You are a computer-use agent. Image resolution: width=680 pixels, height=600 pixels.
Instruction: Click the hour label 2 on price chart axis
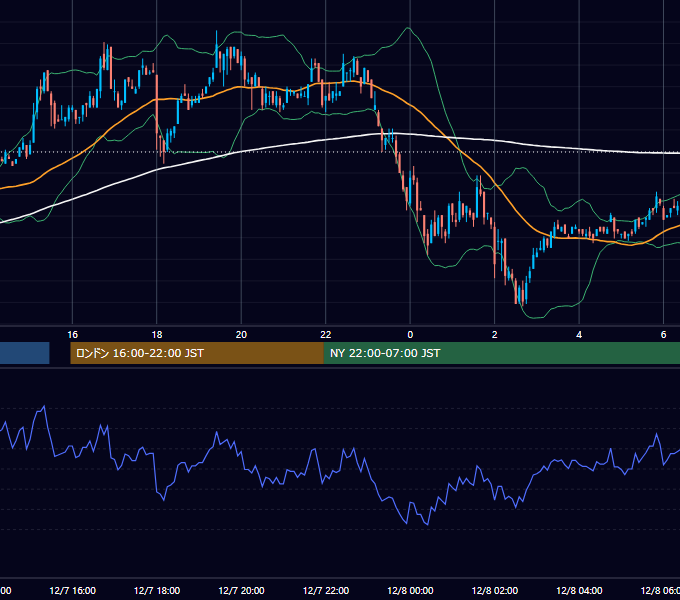[494, 334]
